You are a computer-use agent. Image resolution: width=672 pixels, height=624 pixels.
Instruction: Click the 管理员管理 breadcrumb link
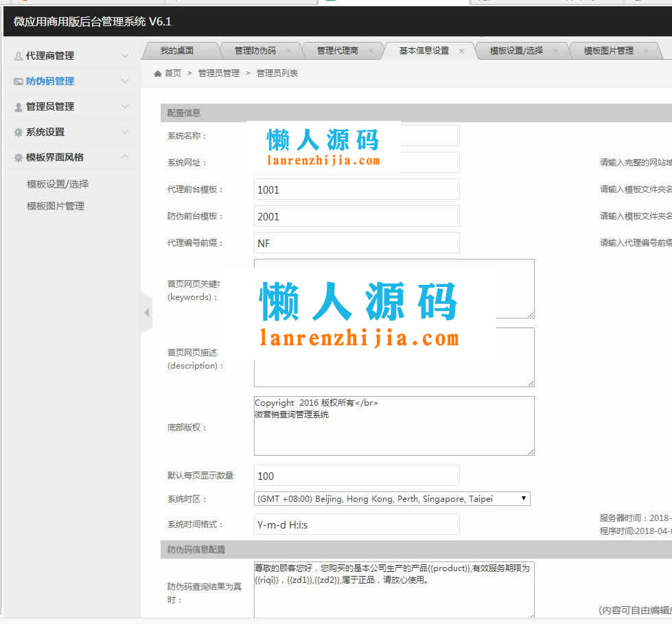coord(219,73)
